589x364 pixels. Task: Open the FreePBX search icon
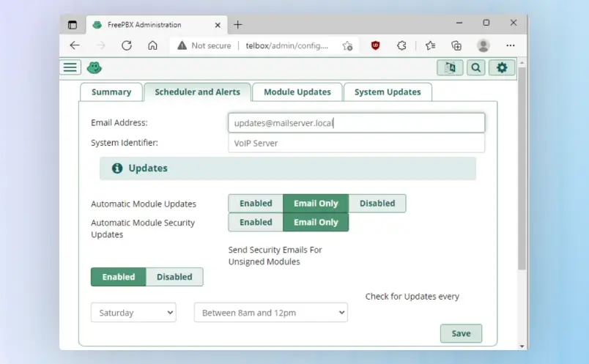tap(476, 67)
